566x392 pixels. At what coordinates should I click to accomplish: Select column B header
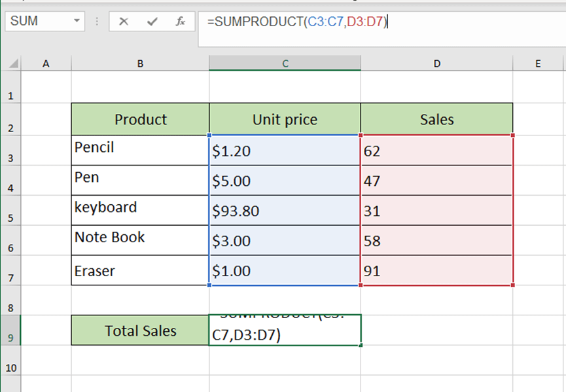pos(140,63)
